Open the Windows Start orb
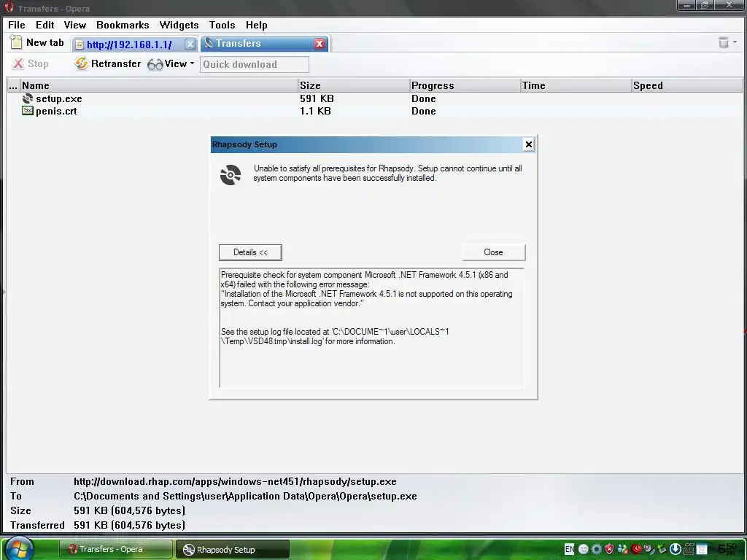The height and width of the screenshot is (560, 747). [x=20, y=548]
